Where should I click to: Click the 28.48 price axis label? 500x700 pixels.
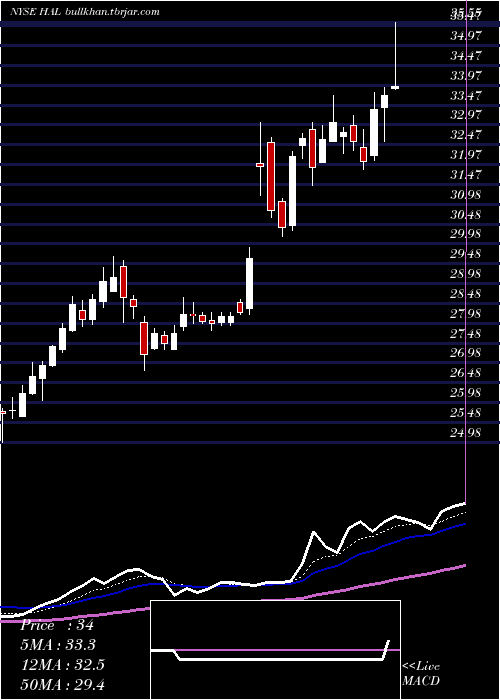click(466, 294)
